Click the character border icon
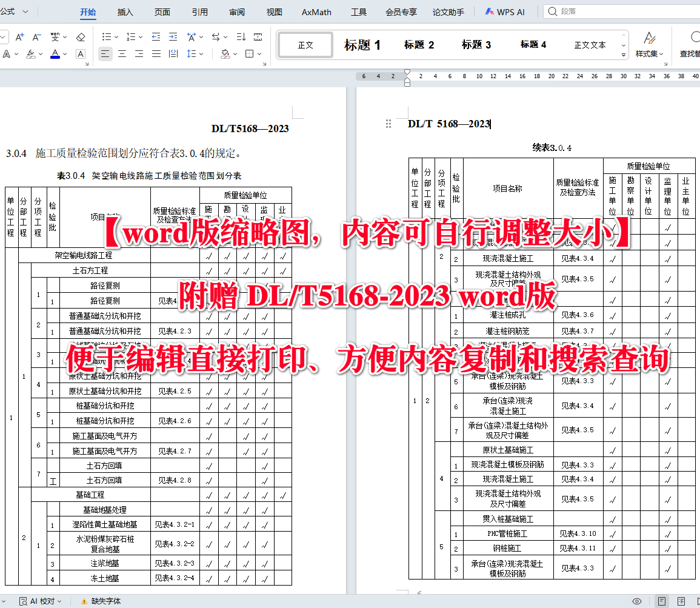The image size is (700, 608). point(81,54)
